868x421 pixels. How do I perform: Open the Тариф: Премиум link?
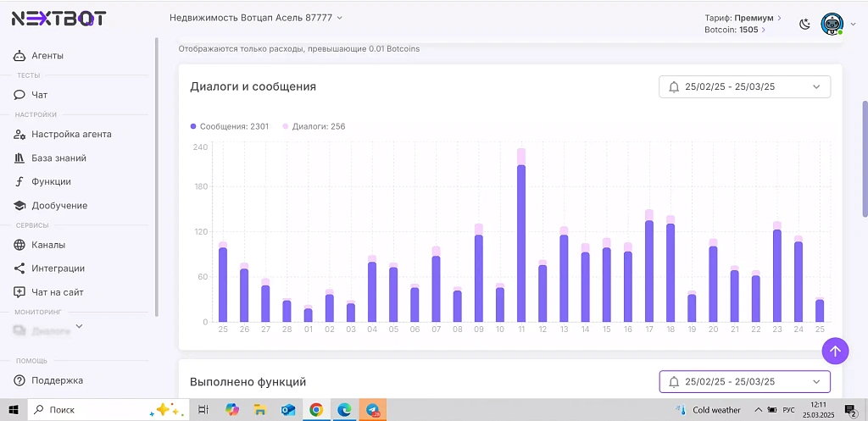point(743,18)
